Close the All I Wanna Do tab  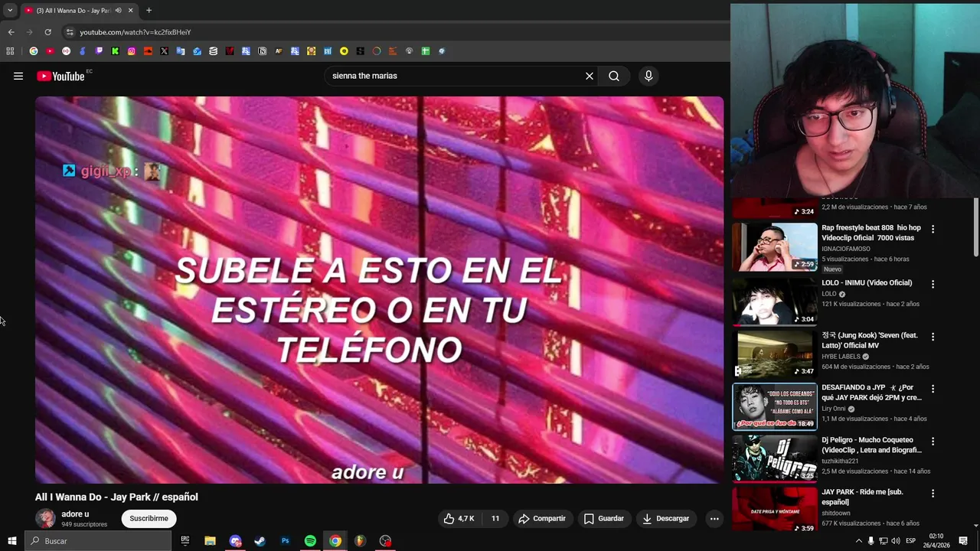coord(130,11)
